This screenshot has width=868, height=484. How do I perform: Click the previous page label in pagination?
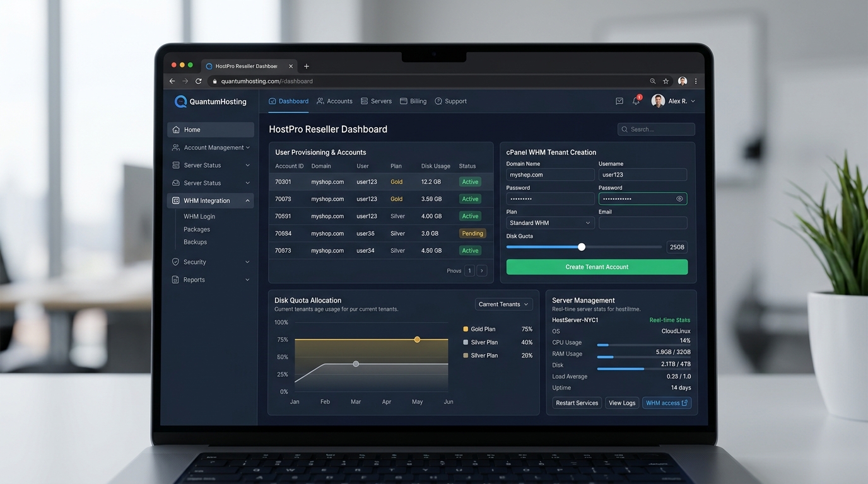point(454,271)
